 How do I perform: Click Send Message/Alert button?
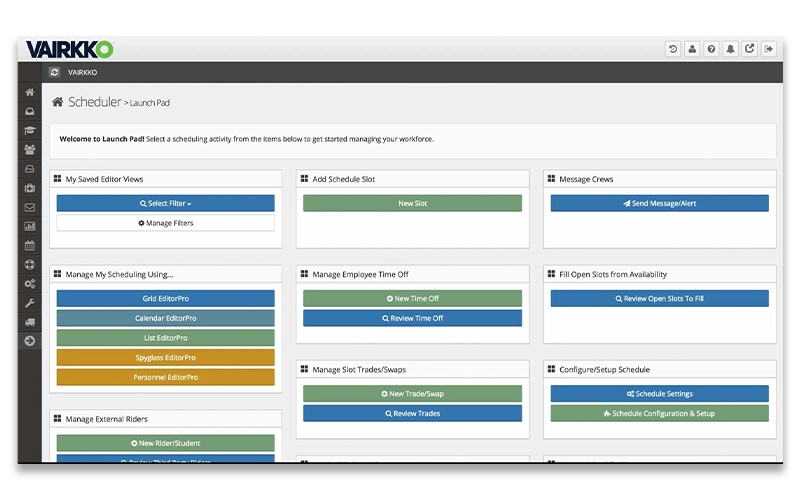(x=660, y=203)
